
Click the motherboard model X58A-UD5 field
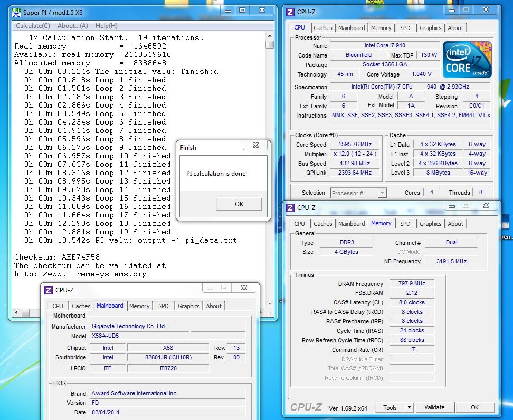pos(139,336)
